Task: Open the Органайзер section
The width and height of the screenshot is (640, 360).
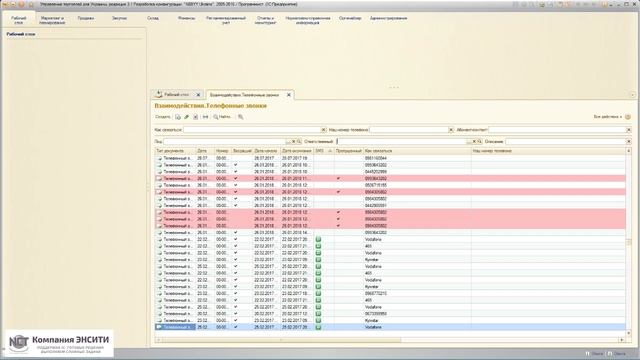Action: [x=350, y=18]
